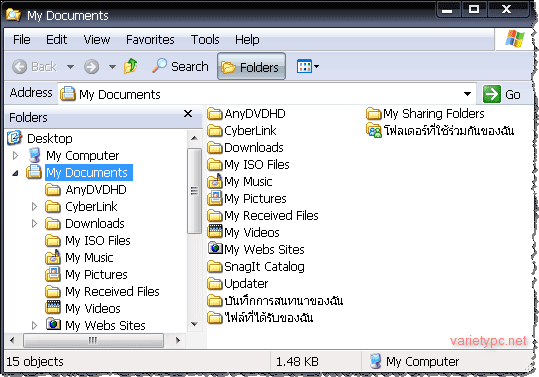
Task: Click the Go button
Action: pos(502,94)
